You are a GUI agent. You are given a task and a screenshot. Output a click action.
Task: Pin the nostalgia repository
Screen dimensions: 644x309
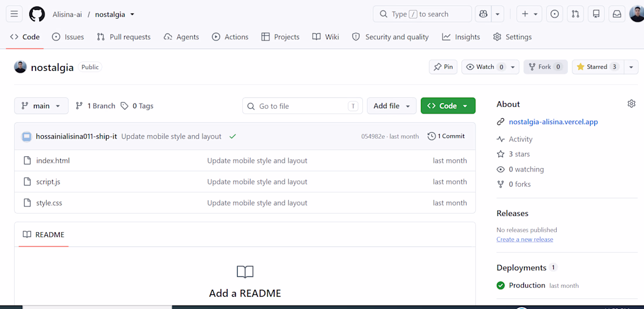(x=443, y=67)
